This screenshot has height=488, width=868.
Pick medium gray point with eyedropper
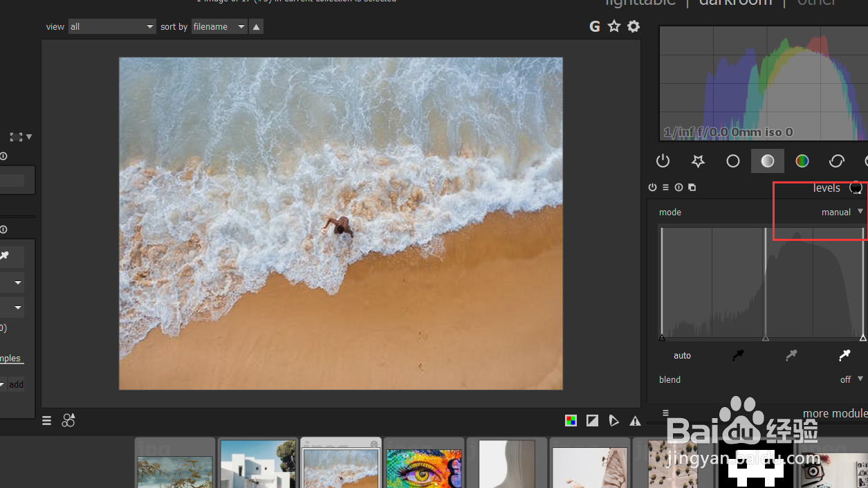tap(791, 355)
